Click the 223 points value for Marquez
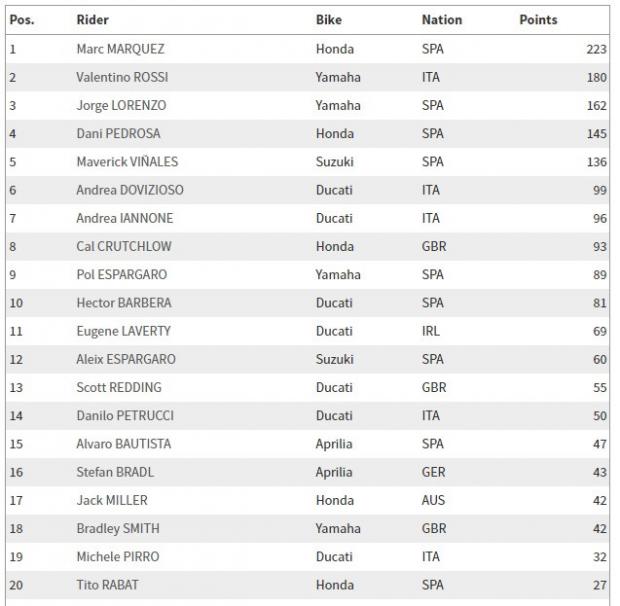Screen dimensions: 620x606 (x=596, y=49)
